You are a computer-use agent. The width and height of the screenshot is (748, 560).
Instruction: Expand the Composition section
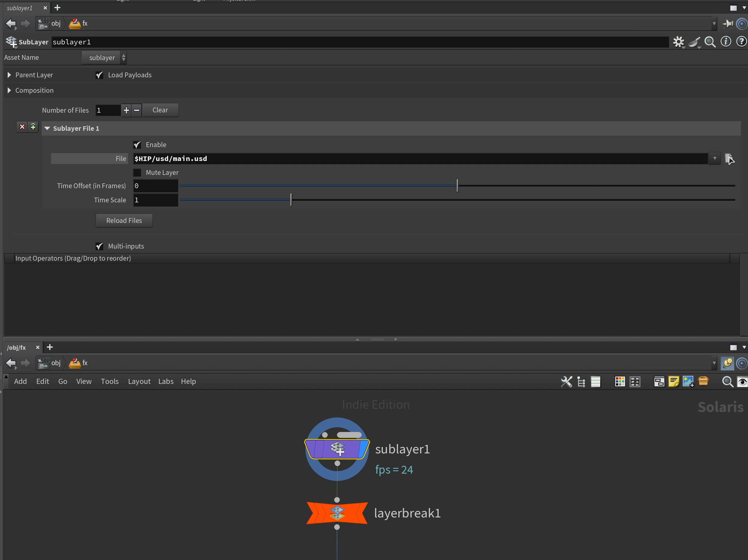point(9,90)
